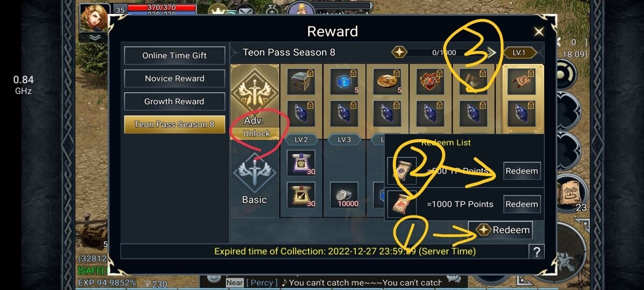The image size is (644, 290).
Task: Pick the LV.2 purple scroll reward
Action: tap(301, 163)
